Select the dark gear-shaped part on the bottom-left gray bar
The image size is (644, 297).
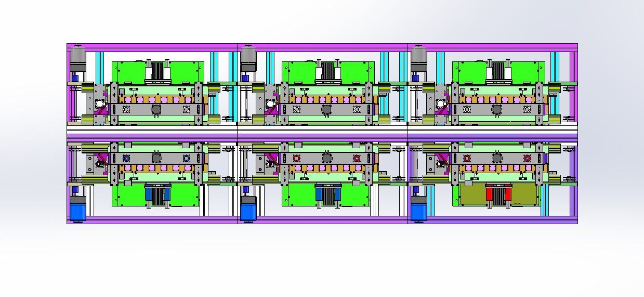coord(156,158)
